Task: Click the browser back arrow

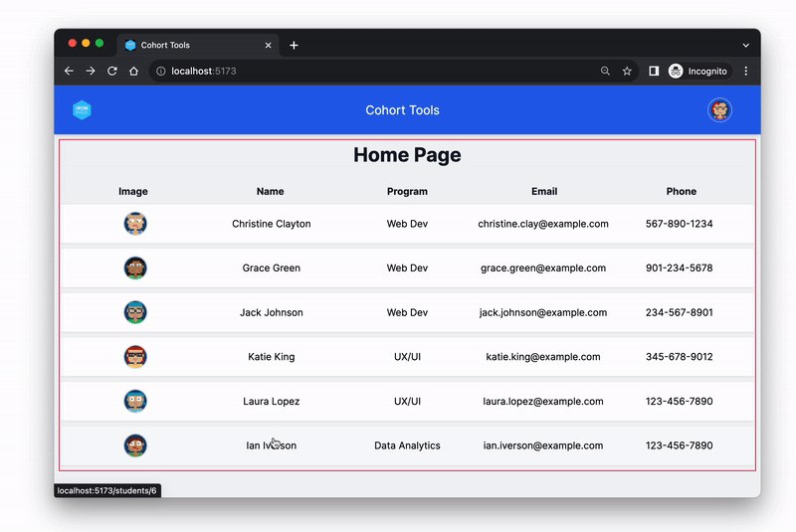Action: click(69, 72)
